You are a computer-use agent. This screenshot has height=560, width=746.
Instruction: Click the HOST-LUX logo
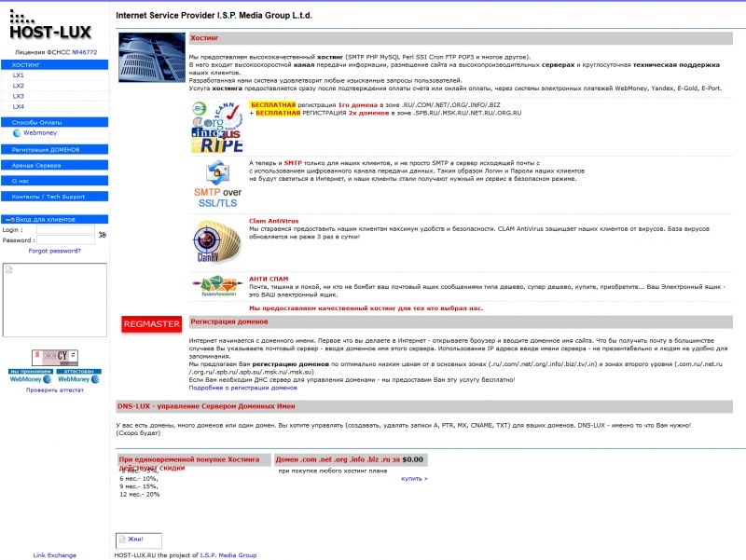50,25
